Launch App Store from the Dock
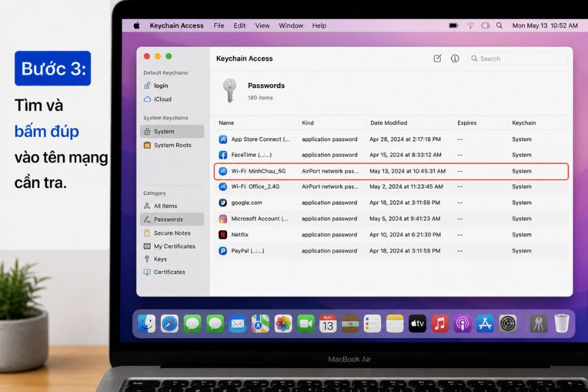The height and width of the screenshot is (392, 588). click(x=485, y=324)
